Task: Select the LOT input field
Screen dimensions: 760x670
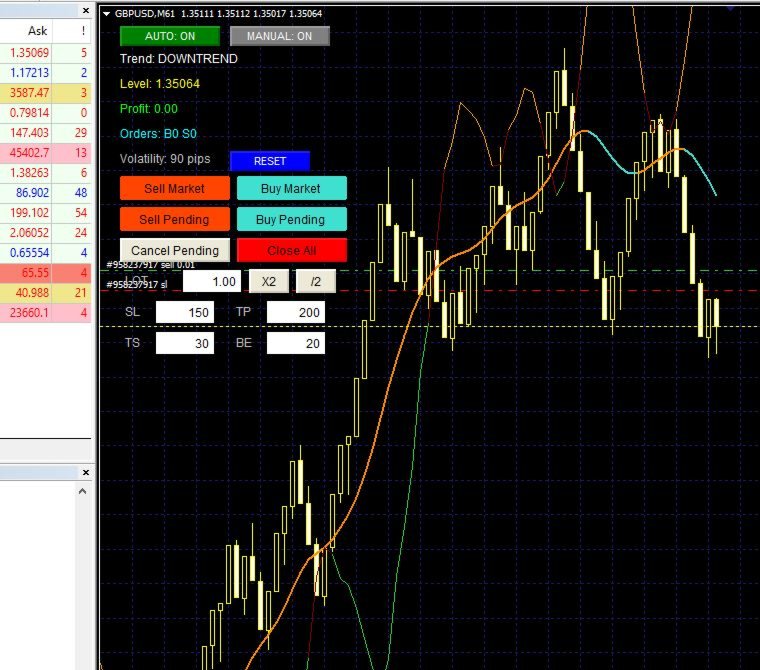Action: pos(212,281)
